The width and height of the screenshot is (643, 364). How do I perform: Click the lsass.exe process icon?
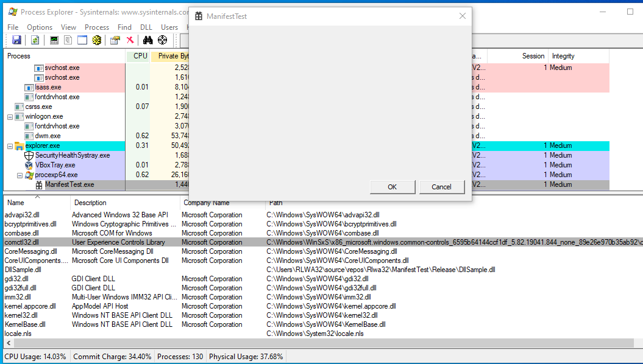29,88
